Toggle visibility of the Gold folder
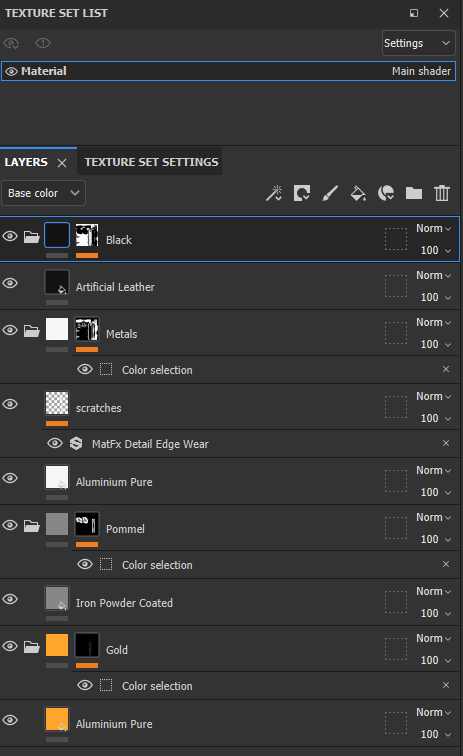463x756 pixels. (x=10, y=646)
